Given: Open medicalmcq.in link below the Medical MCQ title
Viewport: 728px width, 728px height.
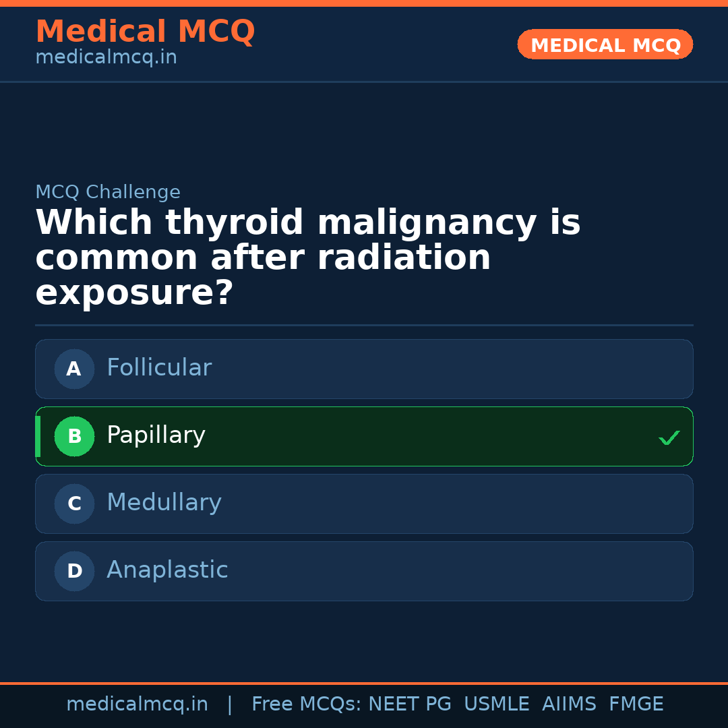Looking at the screenshot, I should click(106, 58).
